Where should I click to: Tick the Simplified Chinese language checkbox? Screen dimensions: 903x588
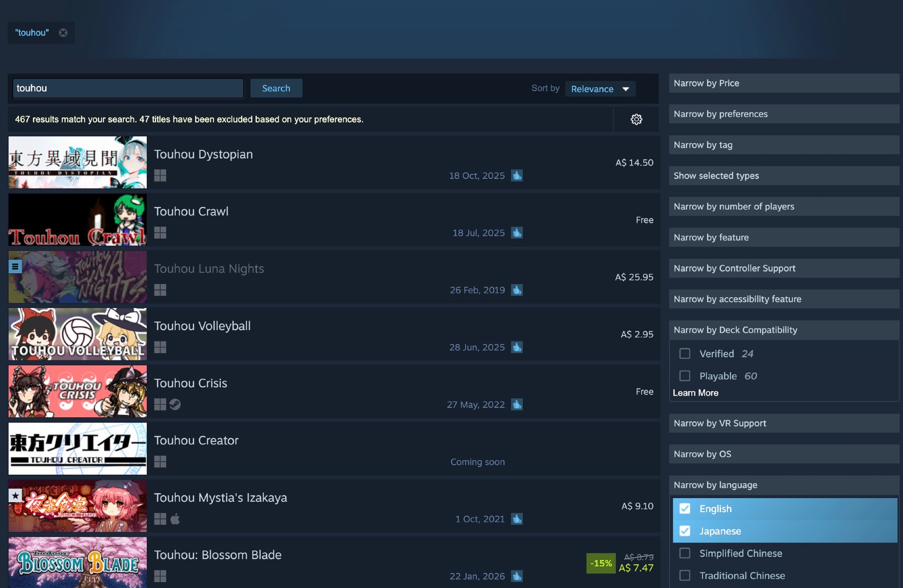point(685,553)
